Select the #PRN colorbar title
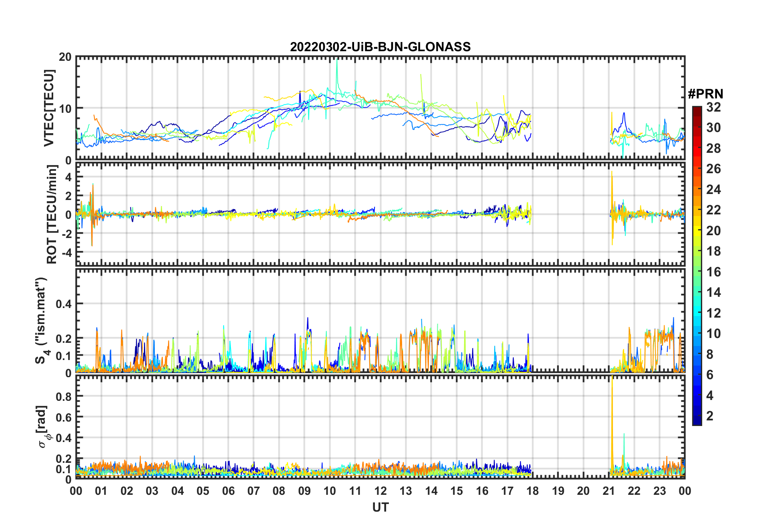This screenshot has width=761, height=532. pyautogui.click(x=705, y=94)
